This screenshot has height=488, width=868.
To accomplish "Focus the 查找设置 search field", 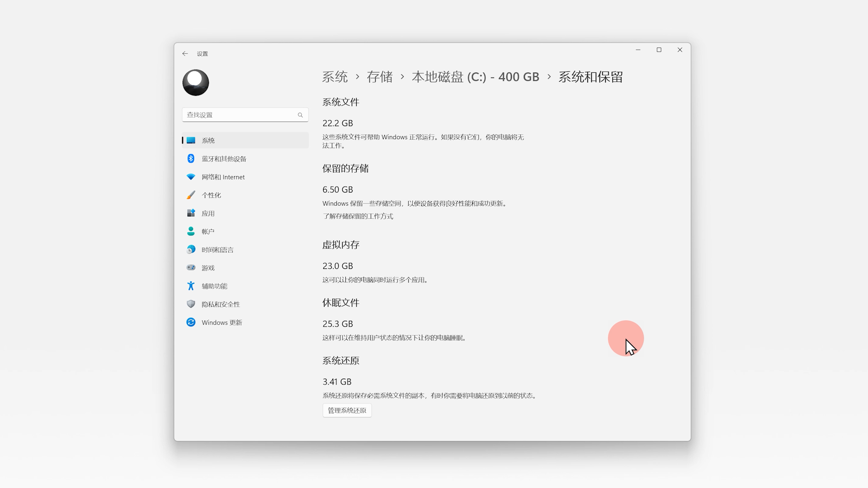I will coord(240,115).
